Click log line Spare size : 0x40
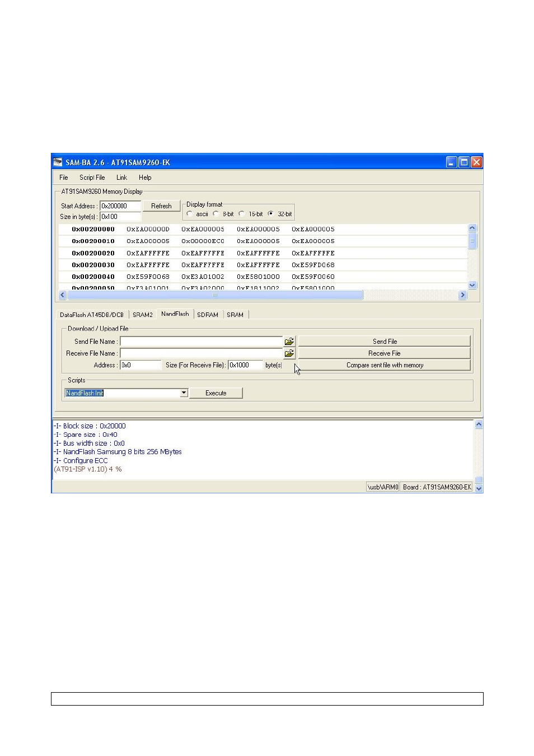This screenshot has height=756, width=534. point(86,435)
